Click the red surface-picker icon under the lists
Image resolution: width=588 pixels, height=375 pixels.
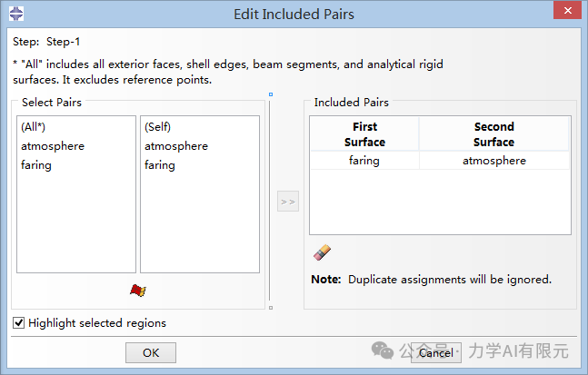click(138, 291)
